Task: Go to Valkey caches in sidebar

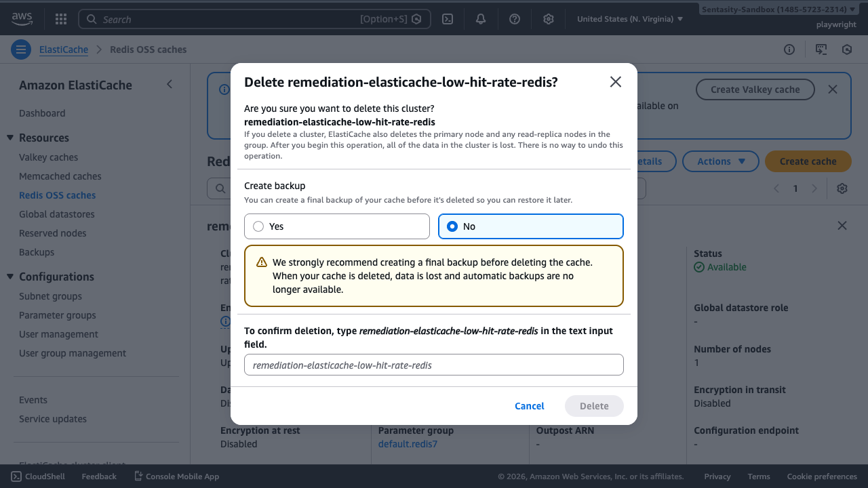Action: click(x=48, y=157)
